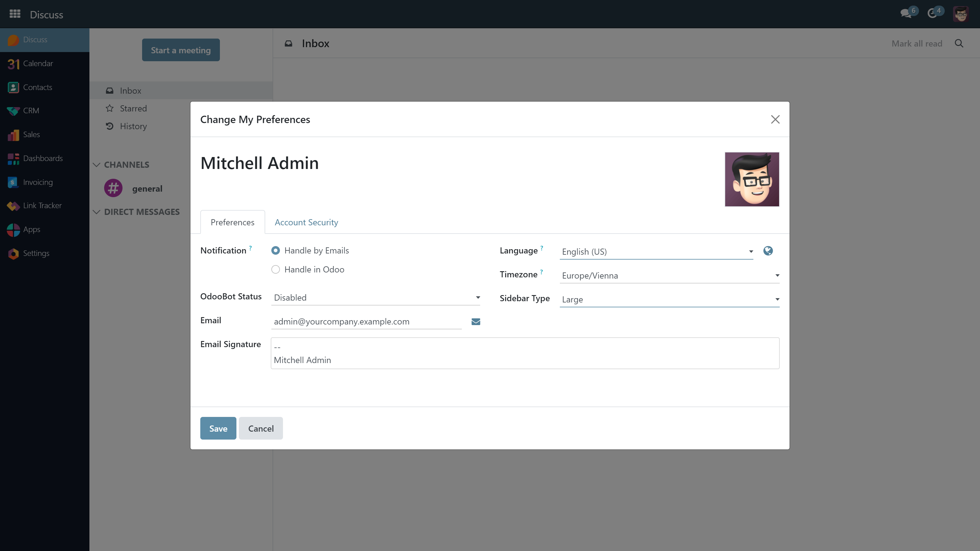The width and height of the screenshot is (980, 551).
Task: Select Handle in Odoo radio button
Action: [275, 270]
